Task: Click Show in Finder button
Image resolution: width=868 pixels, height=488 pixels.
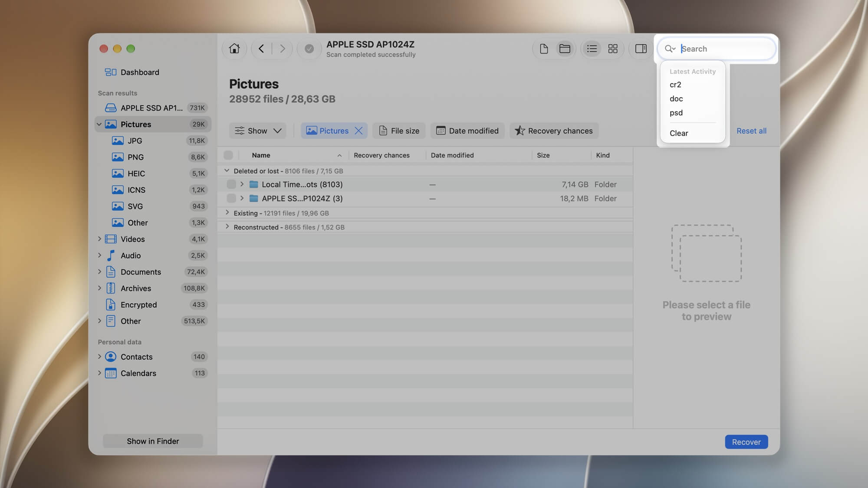Action: (x=153, y=441)
